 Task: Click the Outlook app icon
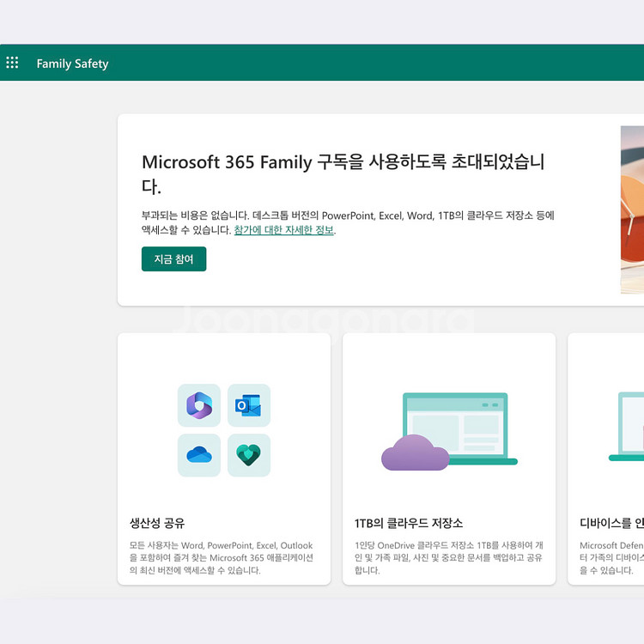(249, 405)
